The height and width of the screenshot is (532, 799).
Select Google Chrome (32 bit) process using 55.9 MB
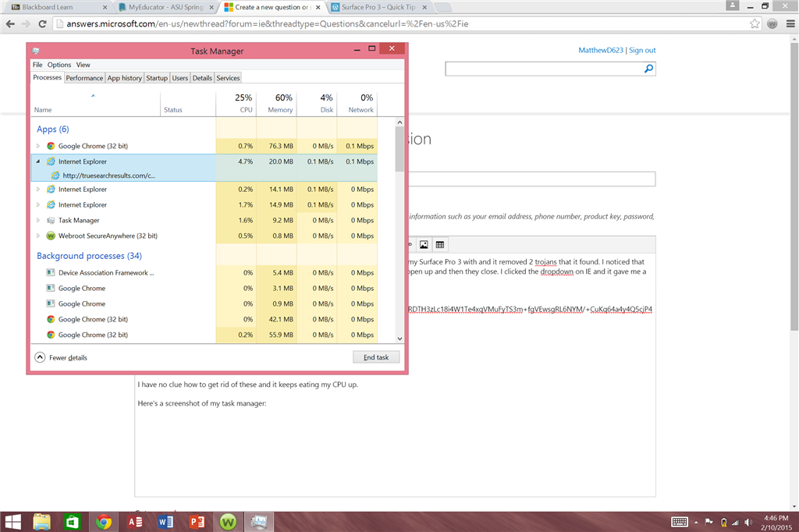pyautogui.click(x=204, y=335)
